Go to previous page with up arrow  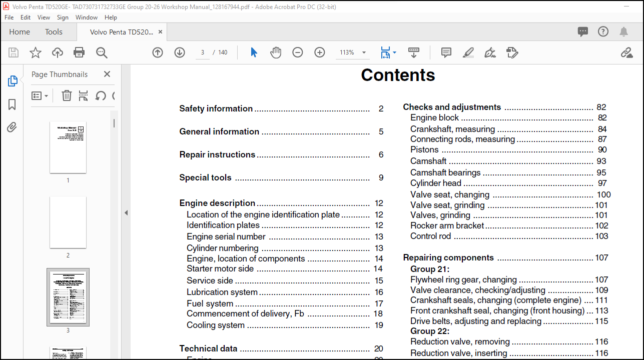[158, 52]
